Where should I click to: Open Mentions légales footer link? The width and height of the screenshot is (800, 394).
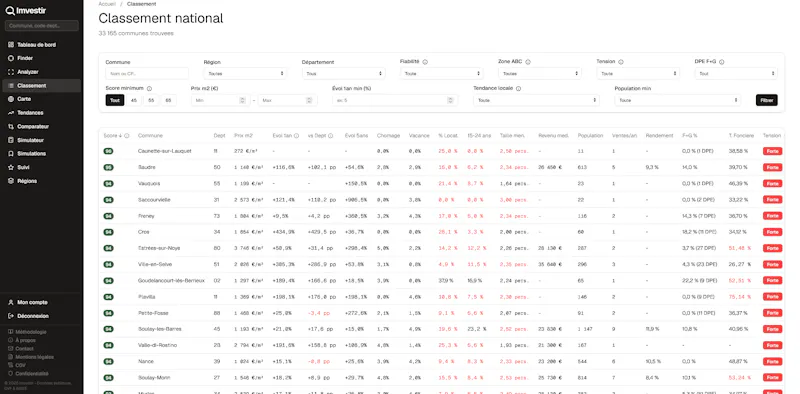34,357
